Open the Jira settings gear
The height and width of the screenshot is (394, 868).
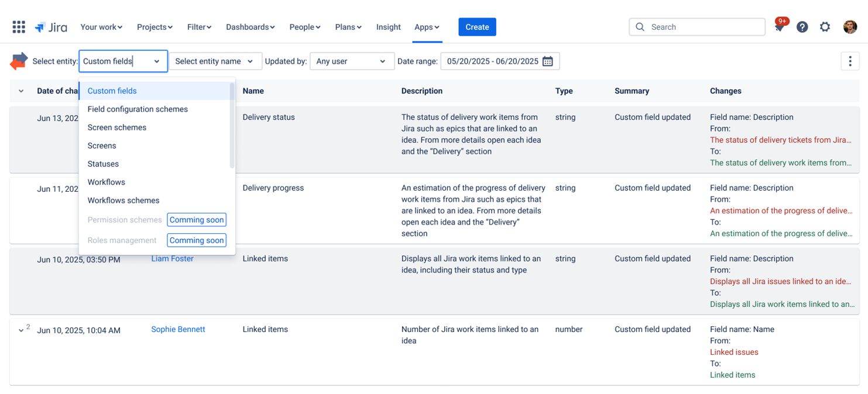[825, 26]
